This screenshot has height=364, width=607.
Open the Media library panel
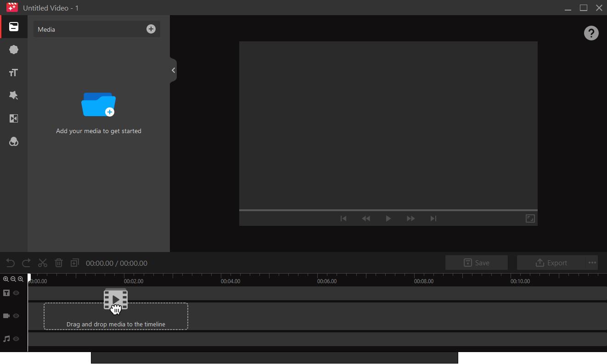coord(14,27)
